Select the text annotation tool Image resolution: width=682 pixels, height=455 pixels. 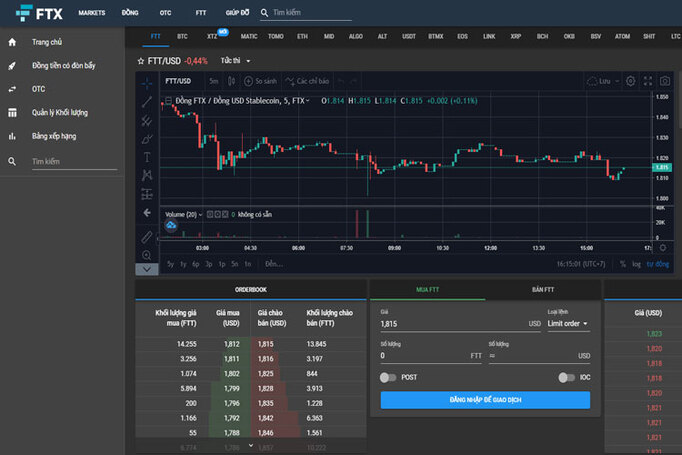point(147,157)
